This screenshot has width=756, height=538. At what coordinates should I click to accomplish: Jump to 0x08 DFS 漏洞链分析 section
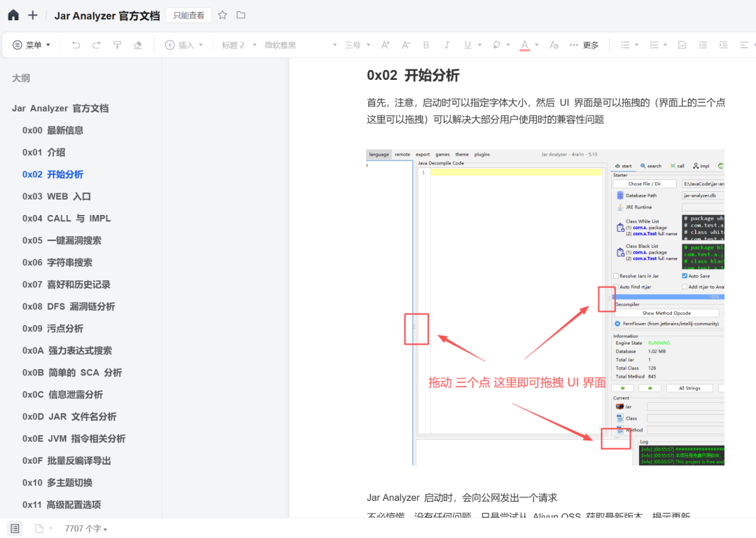[69, 306]
